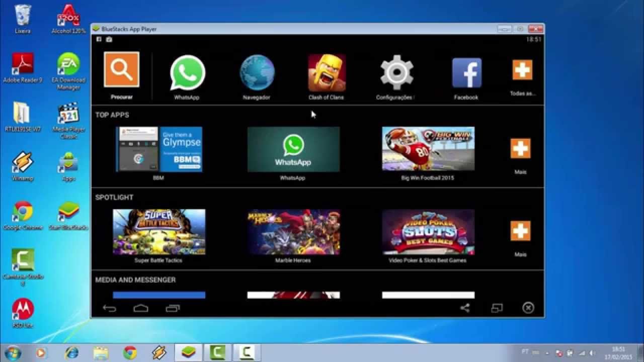Open Big Win Football 2015 thumbnail
This screenshot has height=362, width=644.
point(428,149)
